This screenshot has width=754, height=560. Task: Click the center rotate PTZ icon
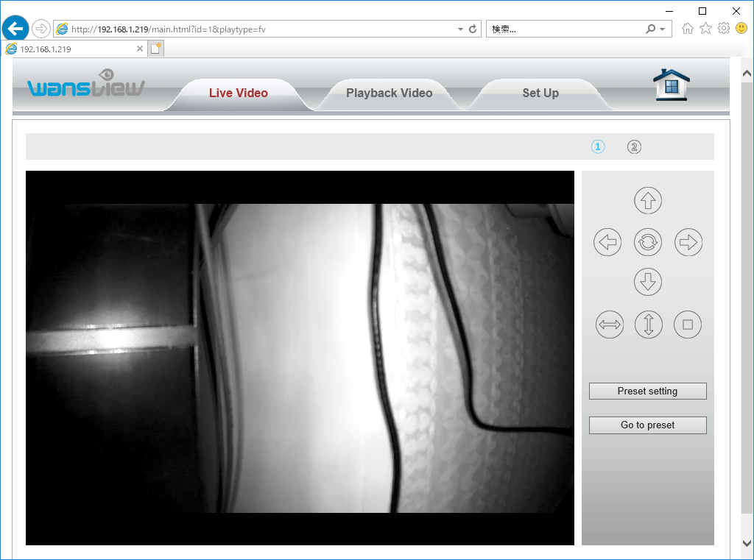pos(648,242)
